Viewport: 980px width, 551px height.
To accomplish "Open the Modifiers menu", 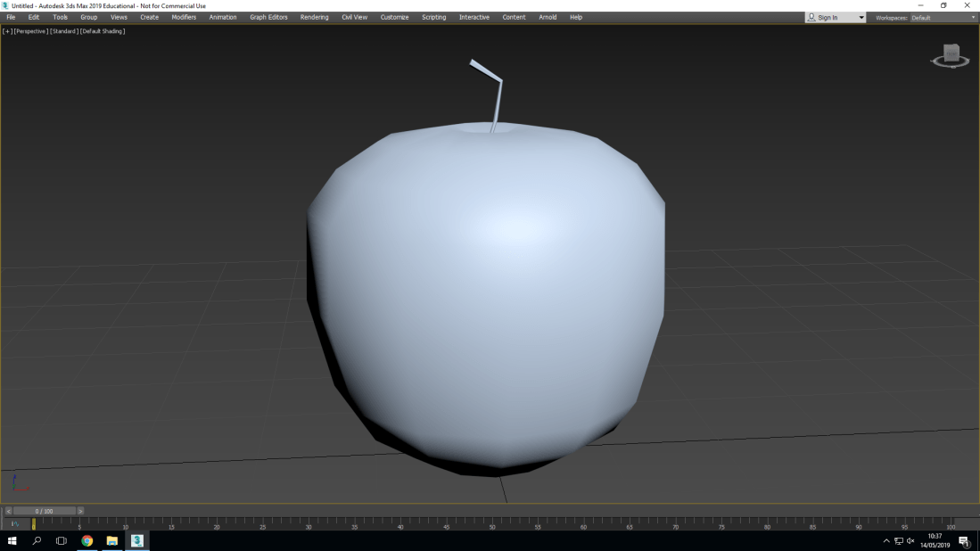I will (x=183, y=16).
